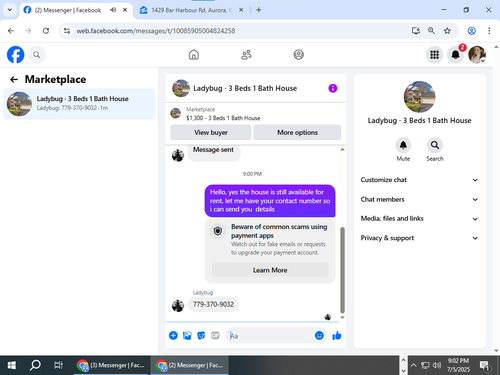Viewport: 500px width, 375px height.
Task: Show hidden system tray icons chevron
Action: coord(413,365)
